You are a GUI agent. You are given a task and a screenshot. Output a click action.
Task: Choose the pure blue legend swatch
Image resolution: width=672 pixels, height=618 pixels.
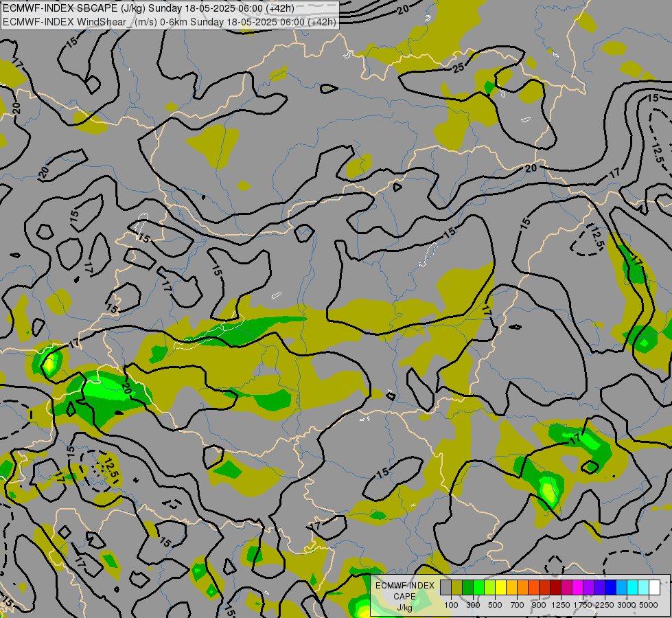pos(611,588)
